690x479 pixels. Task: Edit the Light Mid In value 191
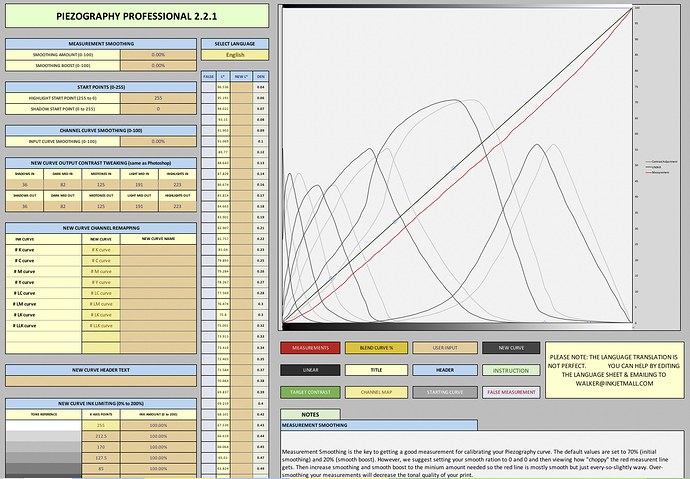pos(139,185)
